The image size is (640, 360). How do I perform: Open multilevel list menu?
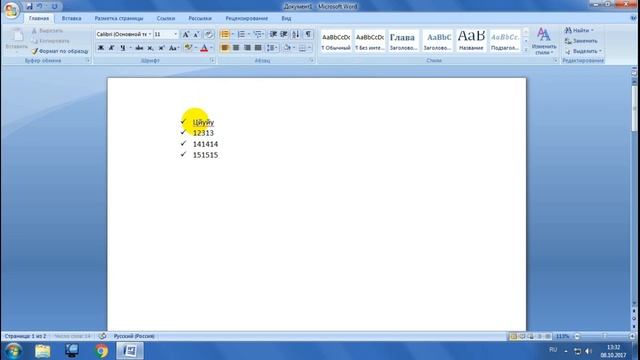click(x=258, y=34)
